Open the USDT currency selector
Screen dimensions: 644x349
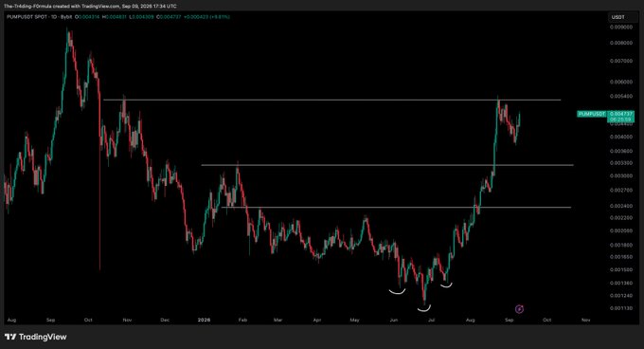click(622, 17)
